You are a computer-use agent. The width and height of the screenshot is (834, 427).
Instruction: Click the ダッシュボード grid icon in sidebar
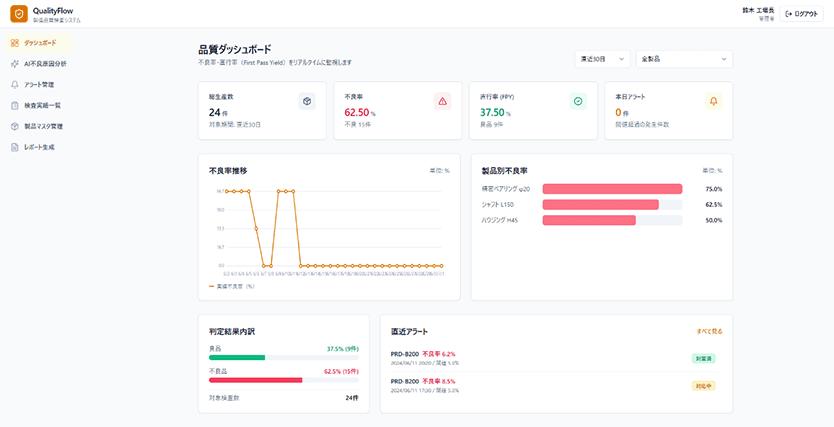pos(14,43)
